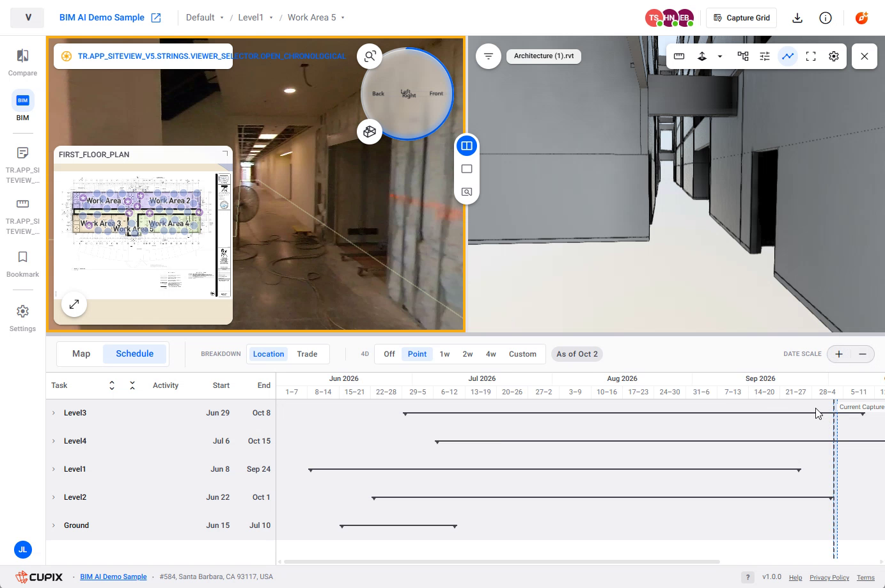
Task: Open the Compare view in sidebar
Action: tap(22, 63)
